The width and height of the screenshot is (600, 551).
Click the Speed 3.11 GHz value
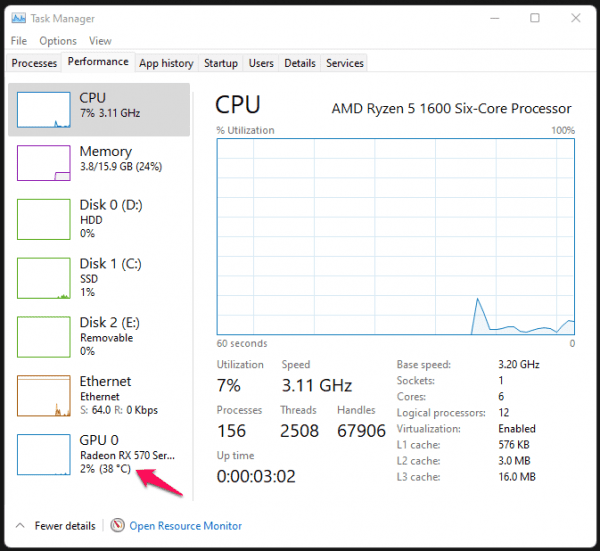tap(317, 385)
